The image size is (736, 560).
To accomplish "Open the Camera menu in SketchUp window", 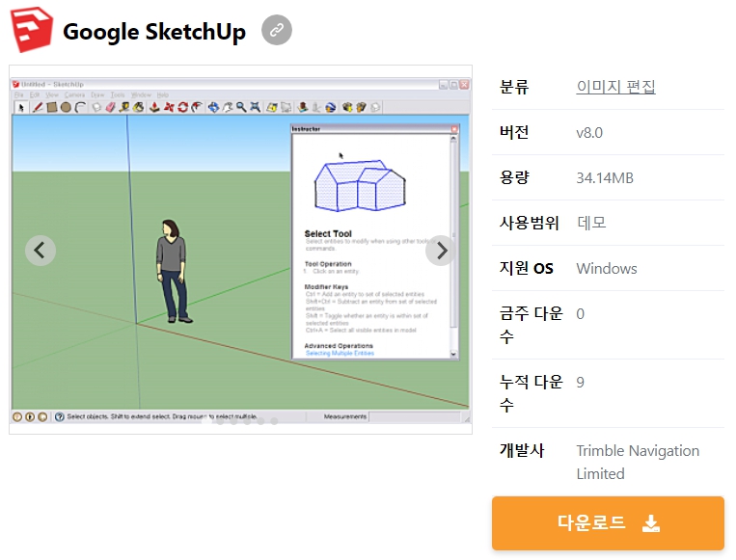I will (74, 94).
